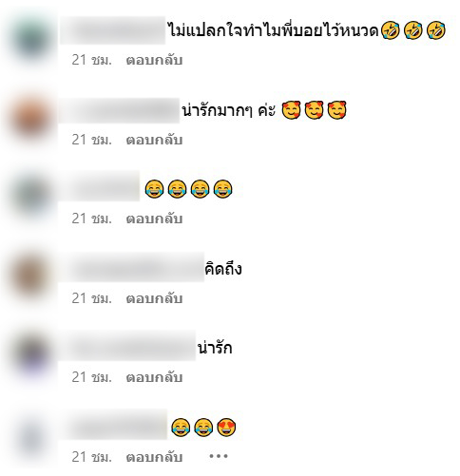Screen dimensions: 460x476
Task: Click reply under the last emoji comment
Action: point(154,457)
